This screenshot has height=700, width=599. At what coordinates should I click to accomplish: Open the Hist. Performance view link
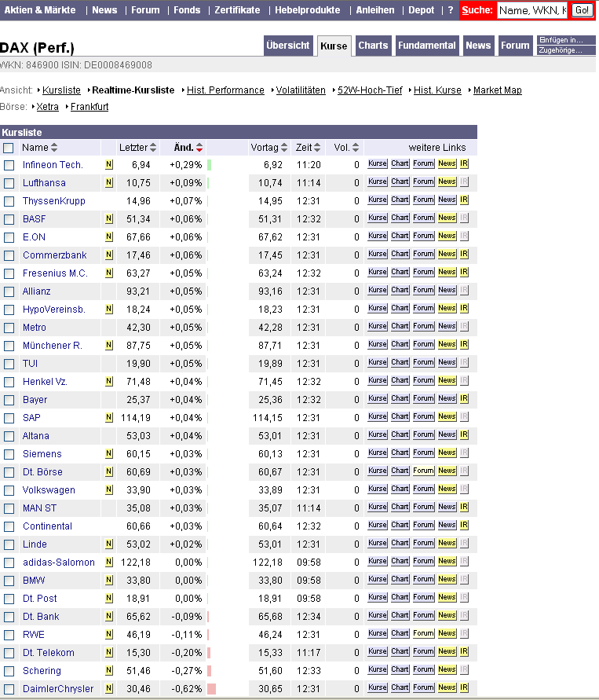pyautogui.click(x=225, y=90)
